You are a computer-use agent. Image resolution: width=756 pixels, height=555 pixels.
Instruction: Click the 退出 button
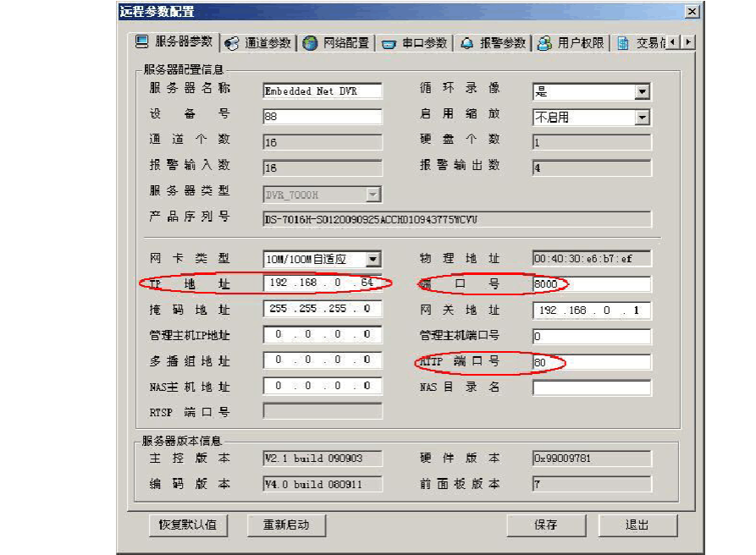[x=637, y=525]
